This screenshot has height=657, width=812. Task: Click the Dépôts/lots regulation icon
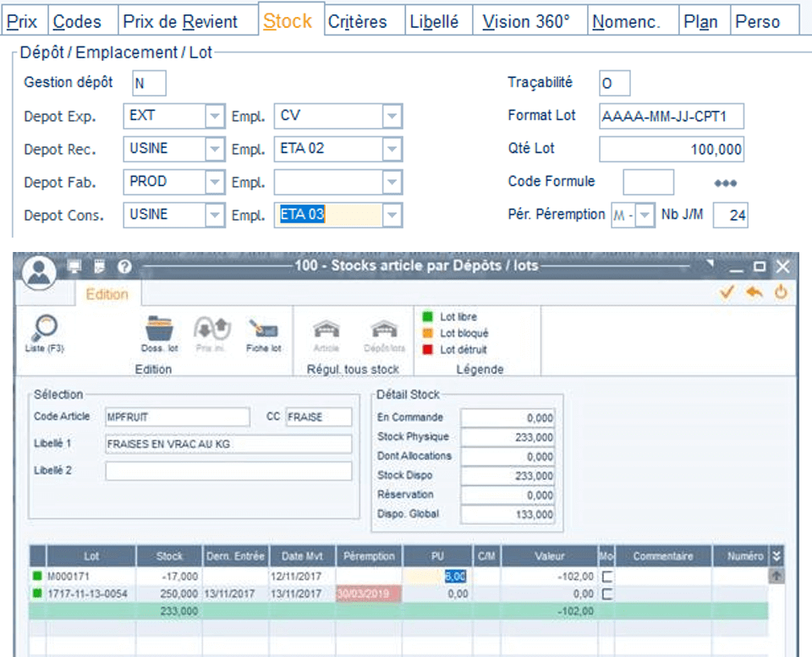384,329
